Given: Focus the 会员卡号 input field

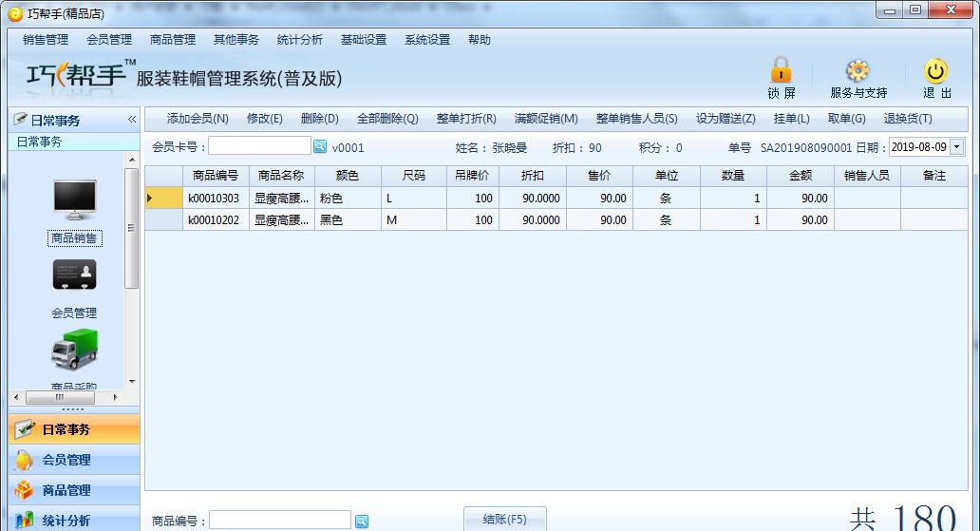Looking at the screenshot, I should (x=259, y=146).
